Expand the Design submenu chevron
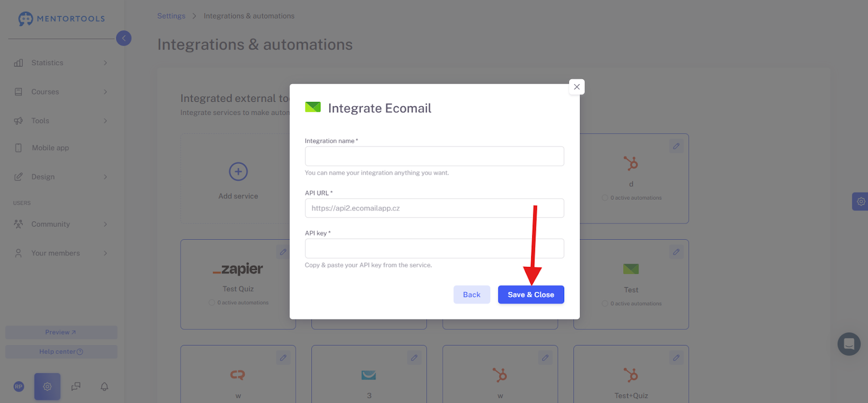The width and height of the screenshot is (868, 403). coord(105,177)
